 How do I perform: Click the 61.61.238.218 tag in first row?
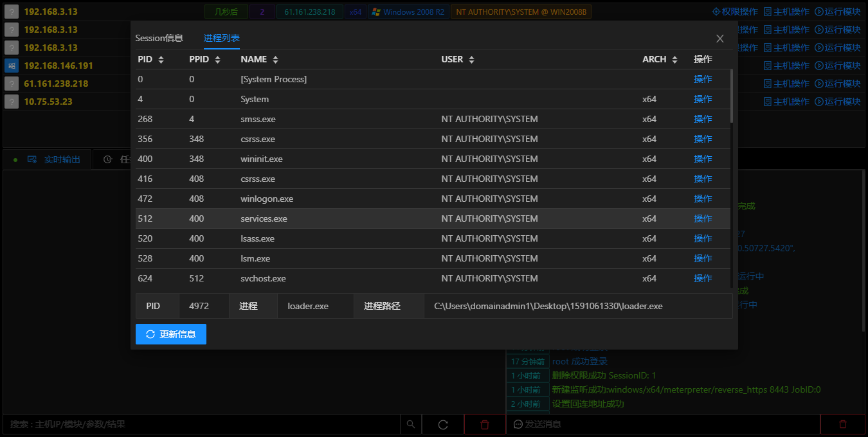click(309, 12)
